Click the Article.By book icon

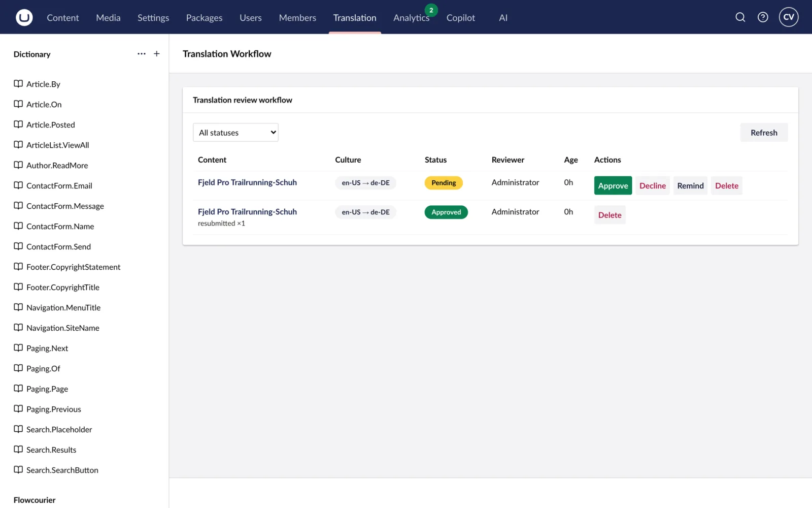[x=18, y=84]
